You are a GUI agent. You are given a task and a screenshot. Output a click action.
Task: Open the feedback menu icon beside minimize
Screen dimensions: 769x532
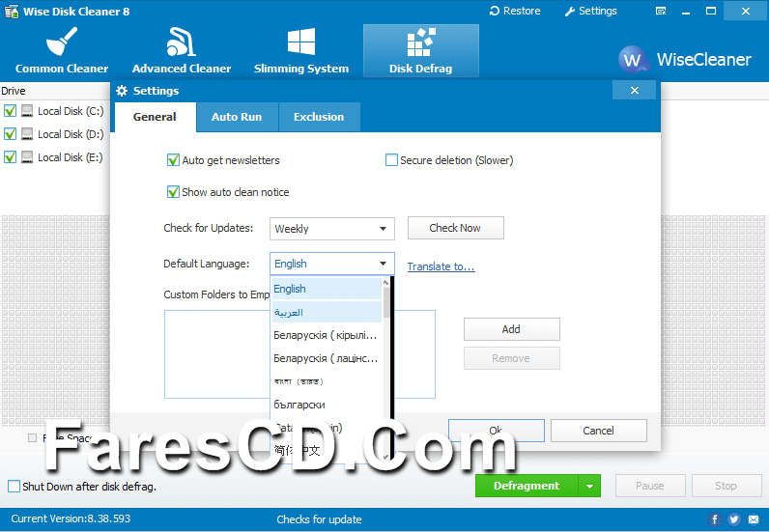pos(661,12)
